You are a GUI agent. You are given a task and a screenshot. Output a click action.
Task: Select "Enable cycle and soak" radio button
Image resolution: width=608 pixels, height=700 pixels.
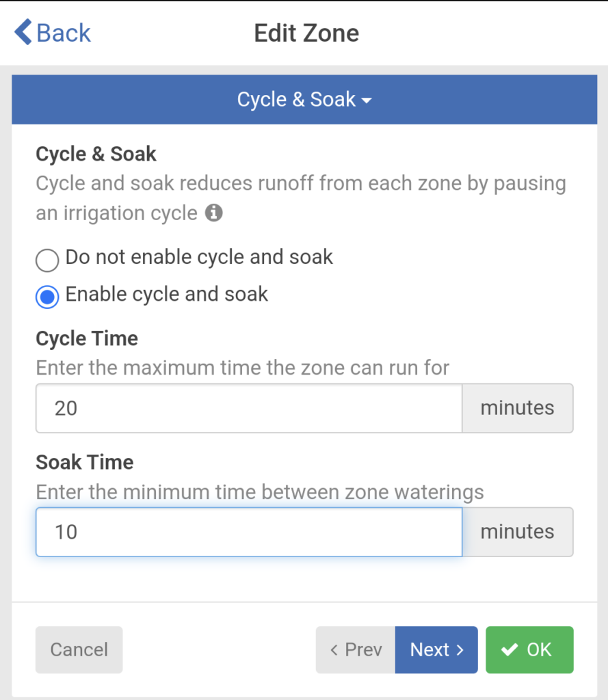pos(47,297)
